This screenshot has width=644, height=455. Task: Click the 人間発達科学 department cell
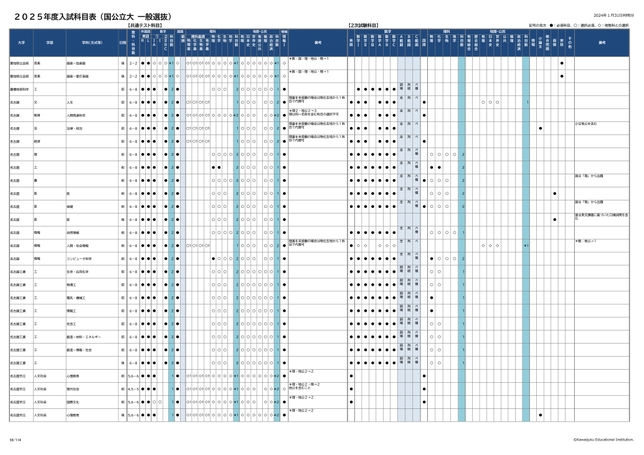coord(78,114)
